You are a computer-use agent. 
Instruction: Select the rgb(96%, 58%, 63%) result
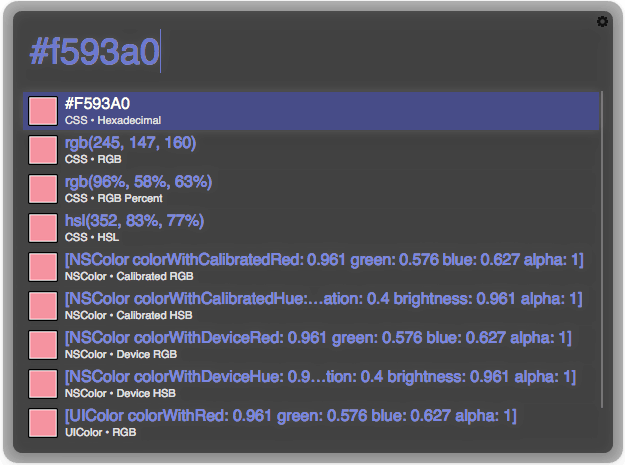click(311, 189)
